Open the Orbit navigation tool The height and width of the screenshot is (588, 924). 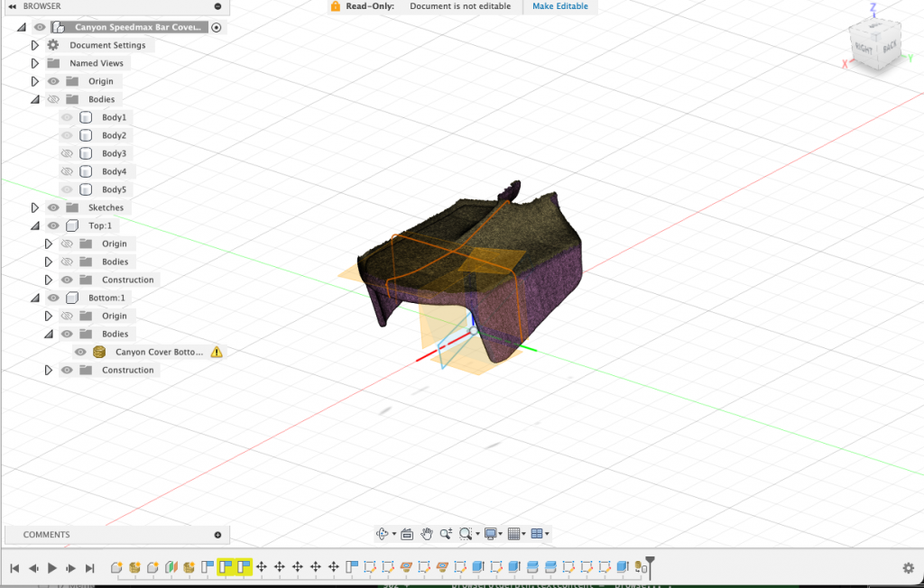(x=383, y=534)
